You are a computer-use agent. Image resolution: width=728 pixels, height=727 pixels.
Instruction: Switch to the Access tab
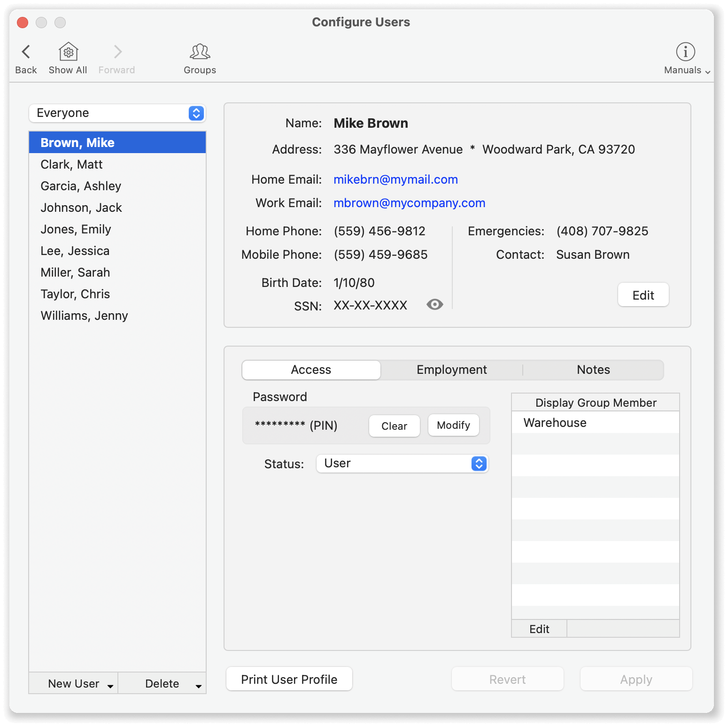[311, 370]
